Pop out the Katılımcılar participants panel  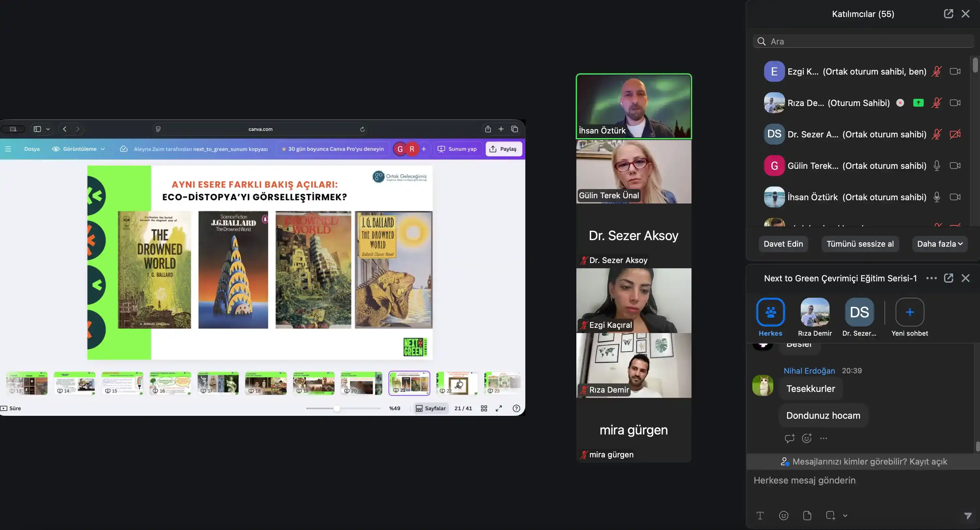coord(948,14)
